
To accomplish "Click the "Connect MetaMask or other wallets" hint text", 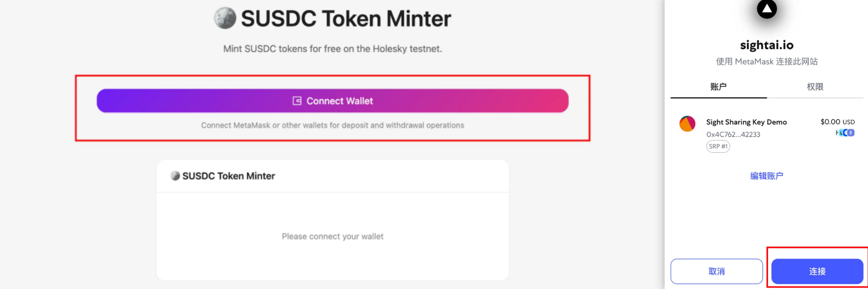I will [332, 125].
